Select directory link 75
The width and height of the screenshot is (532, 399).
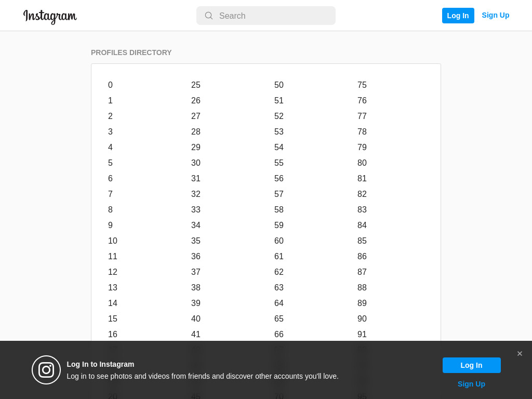click(362, 85)
